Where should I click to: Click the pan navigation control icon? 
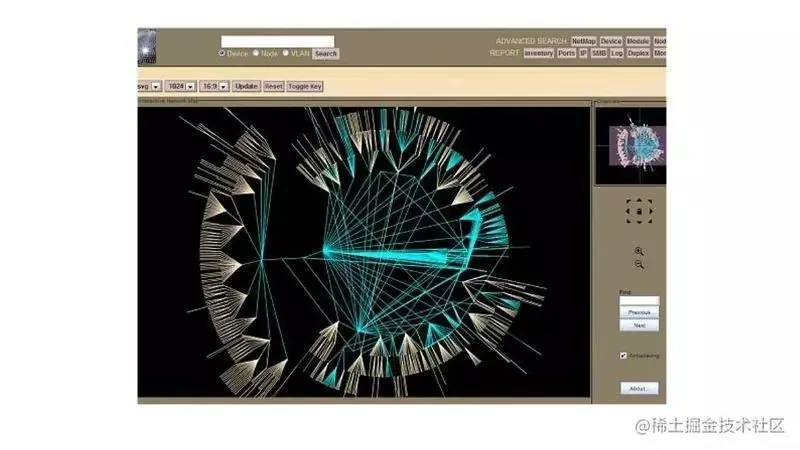point(639,211)
